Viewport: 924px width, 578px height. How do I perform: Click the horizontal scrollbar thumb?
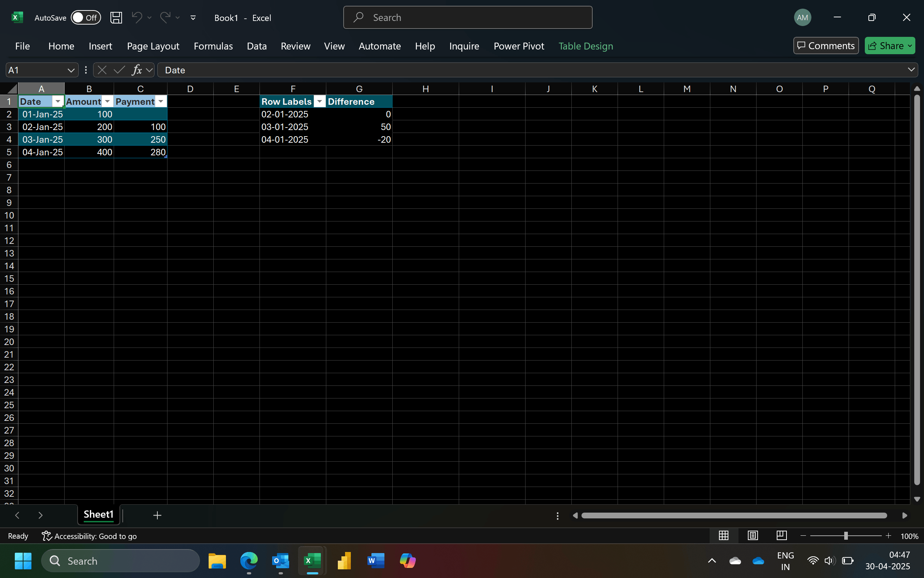[734, 516]
